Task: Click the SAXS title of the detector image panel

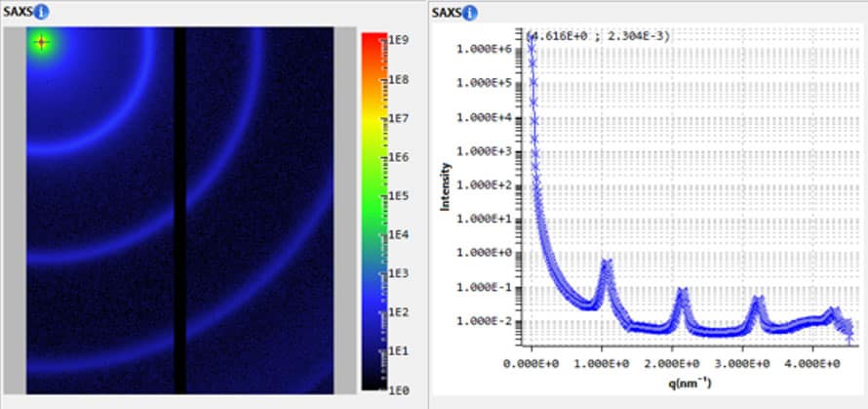Action: (19, 13)
